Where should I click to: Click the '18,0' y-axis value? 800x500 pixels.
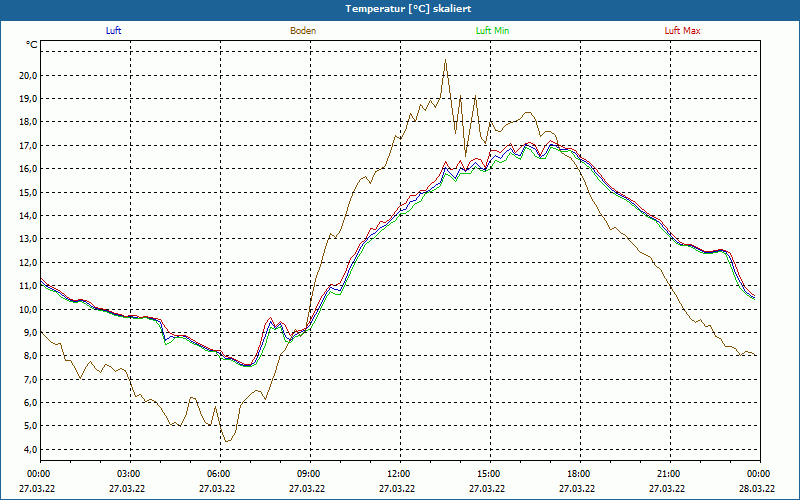pyautogui.click(x=28, y=122)
